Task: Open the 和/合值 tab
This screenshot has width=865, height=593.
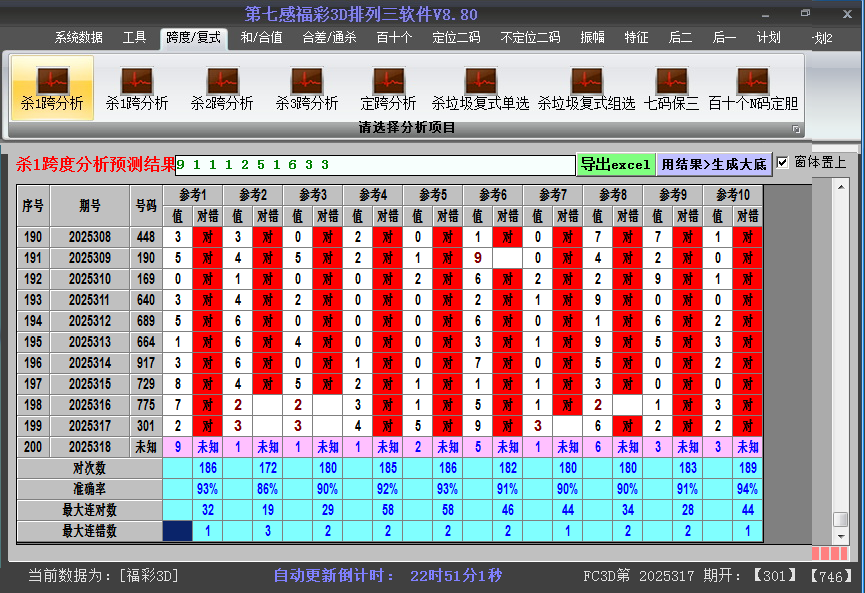Action: [x=261, y=38]
